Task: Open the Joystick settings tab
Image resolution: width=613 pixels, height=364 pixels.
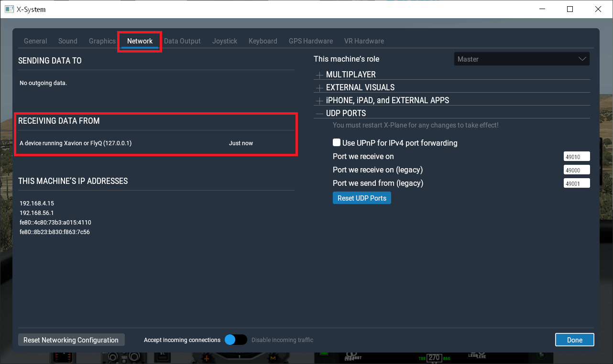Action: click(225, 41)
